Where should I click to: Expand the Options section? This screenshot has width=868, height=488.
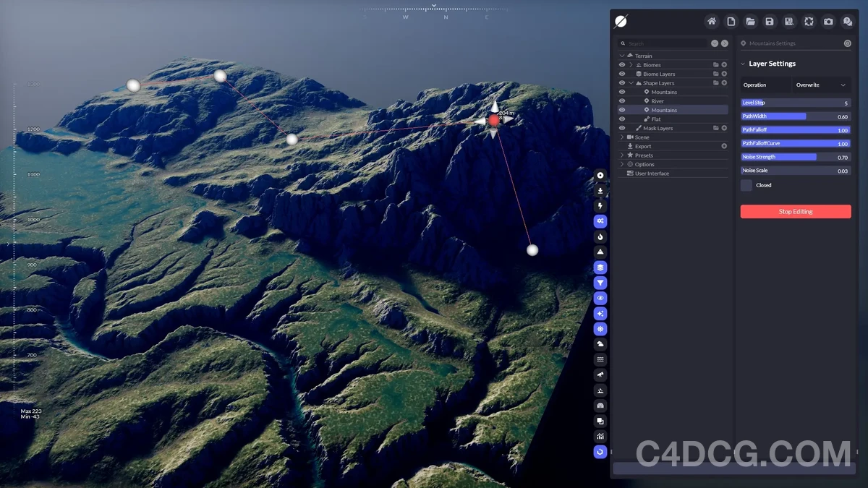point(622,164)
